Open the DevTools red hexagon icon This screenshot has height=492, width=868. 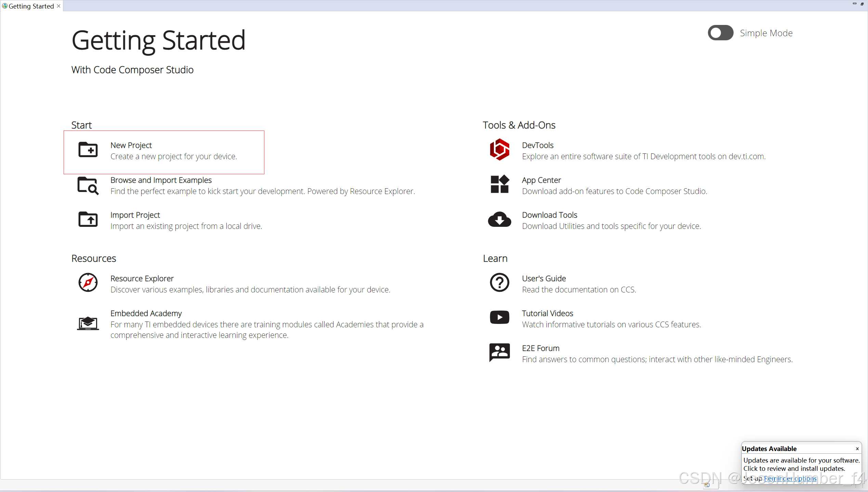(x=499, y=150)
